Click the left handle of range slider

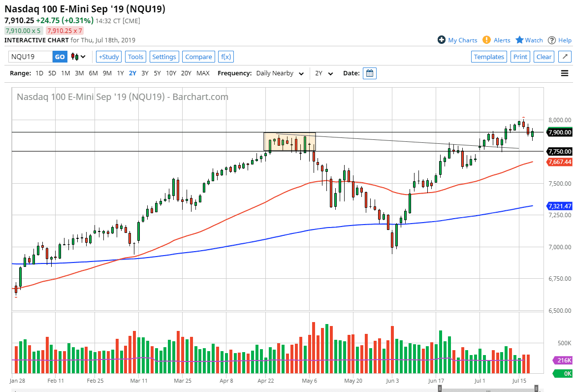tap(440, 389)
